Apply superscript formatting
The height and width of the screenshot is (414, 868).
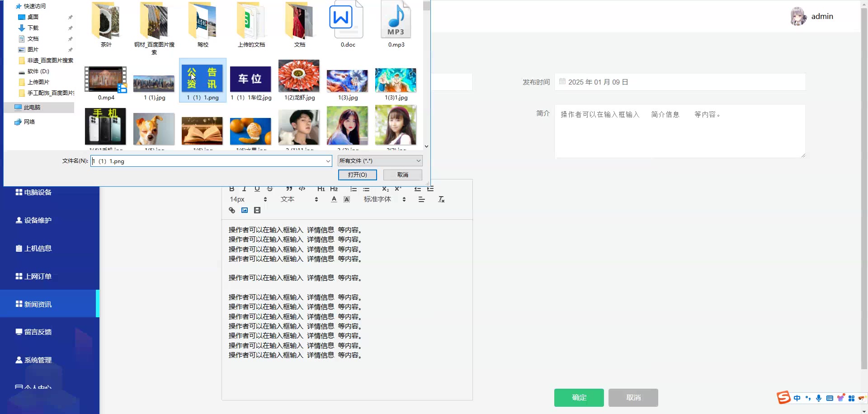(x=398, y=189)
